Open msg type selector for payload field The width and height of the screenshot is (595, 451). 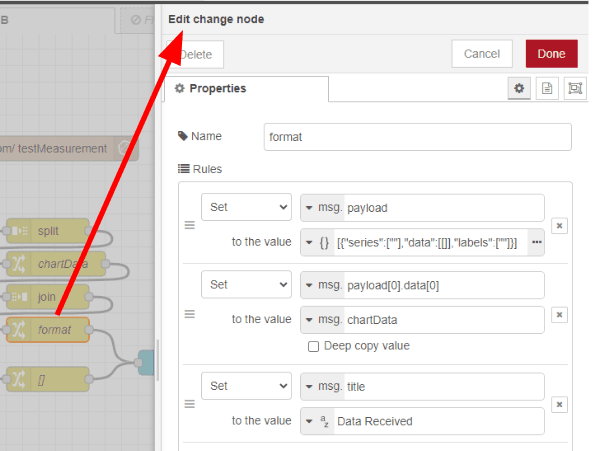pos(323,207)
